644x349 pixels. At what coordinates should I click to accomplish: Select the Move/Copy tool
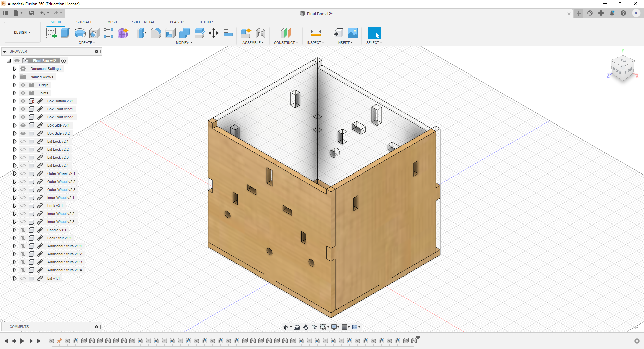tap(214, 33)
